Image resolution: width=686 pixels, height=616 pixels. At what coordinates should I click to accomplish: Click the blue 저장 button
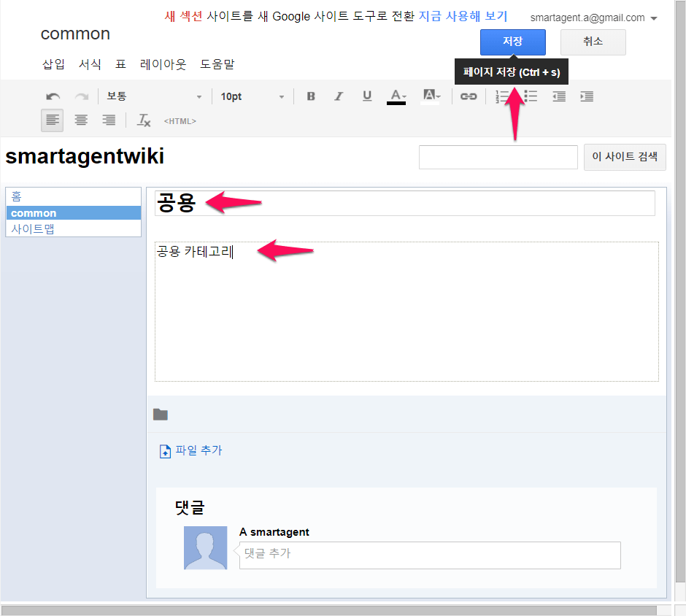512,42
